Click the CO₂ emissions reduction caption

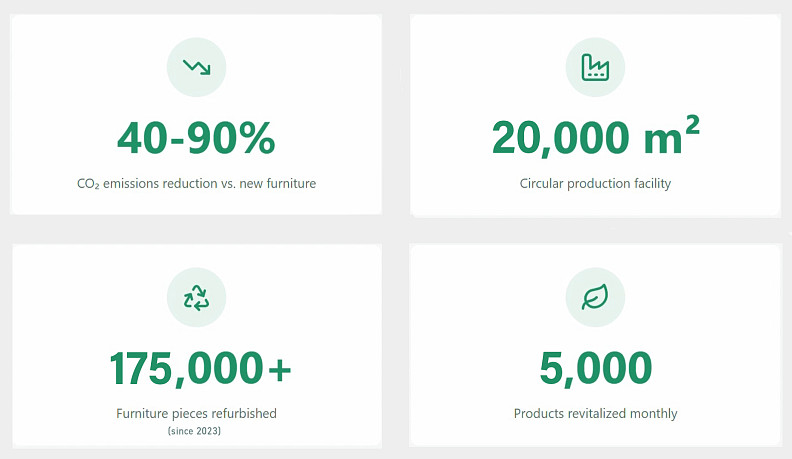(x=196, y=183)
